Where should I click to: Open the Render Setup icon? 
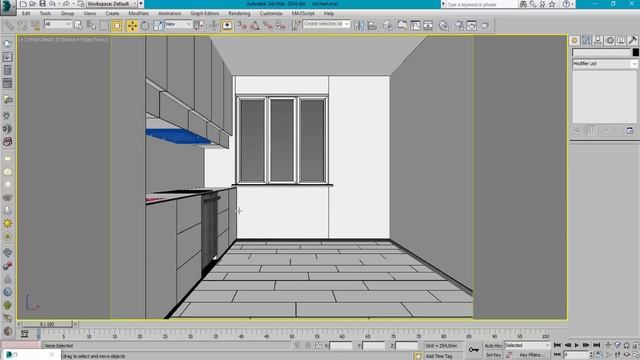click(x=459, y=26)
